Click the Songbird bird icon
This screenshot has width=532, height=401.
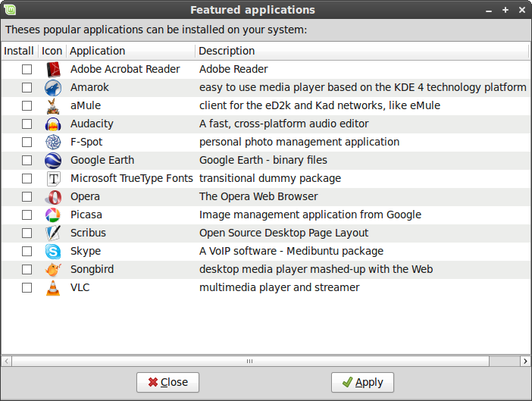pos(53,270)
